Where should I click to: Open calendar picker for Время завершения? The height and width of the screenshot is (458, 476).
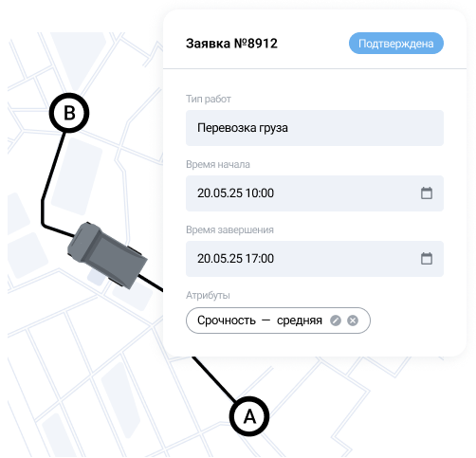[427, 259]
